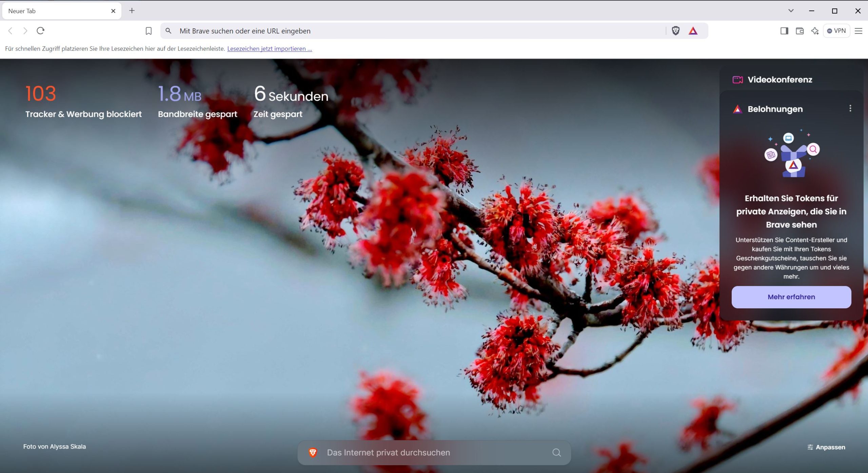Expand the tab search chevron
The width and height of the screenshot is (868, 473).
791,11
